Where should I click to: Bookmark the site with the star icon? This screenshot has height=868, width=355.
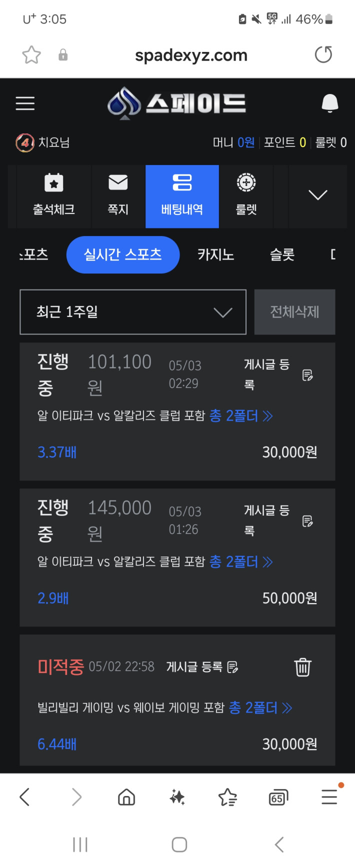31,54
